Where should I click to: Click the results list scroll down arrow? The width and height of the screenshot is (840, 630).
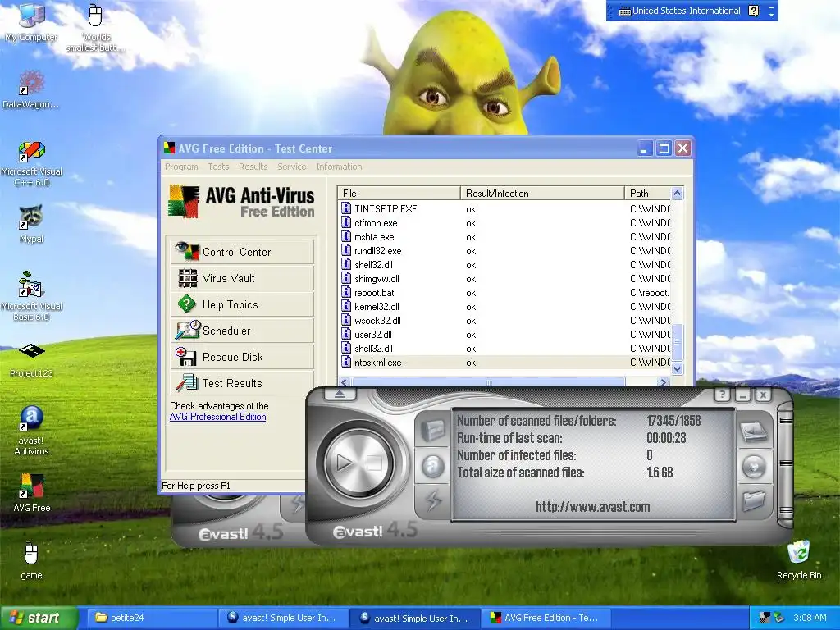[x=677, y=368]
